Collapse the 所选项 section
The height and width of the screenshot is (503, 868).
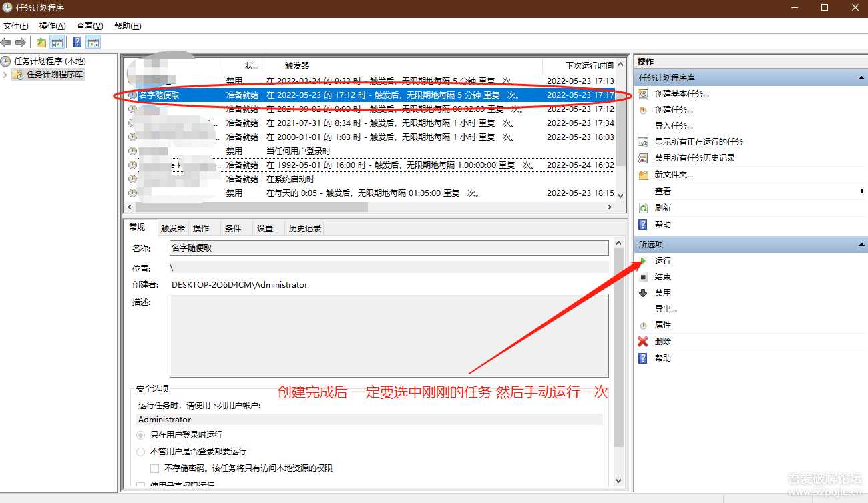point(861,244)
